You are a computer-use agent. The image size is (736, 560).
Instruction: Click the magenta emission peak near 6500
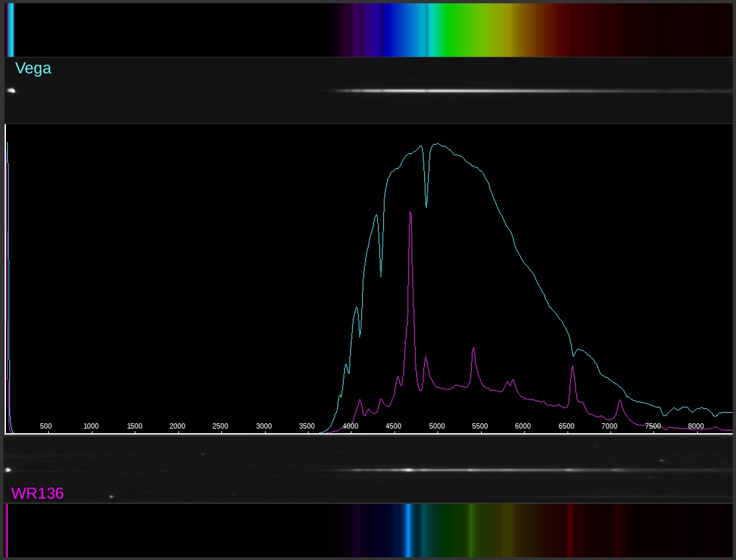[572, 368]
